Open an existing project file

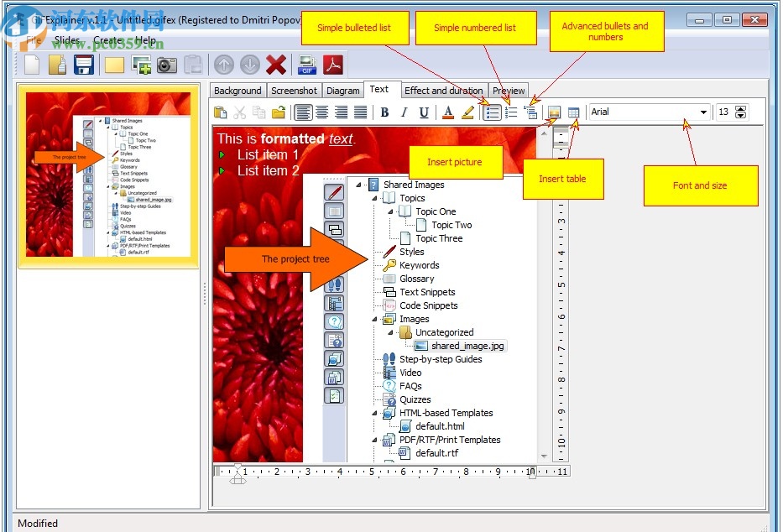(57, 65)
